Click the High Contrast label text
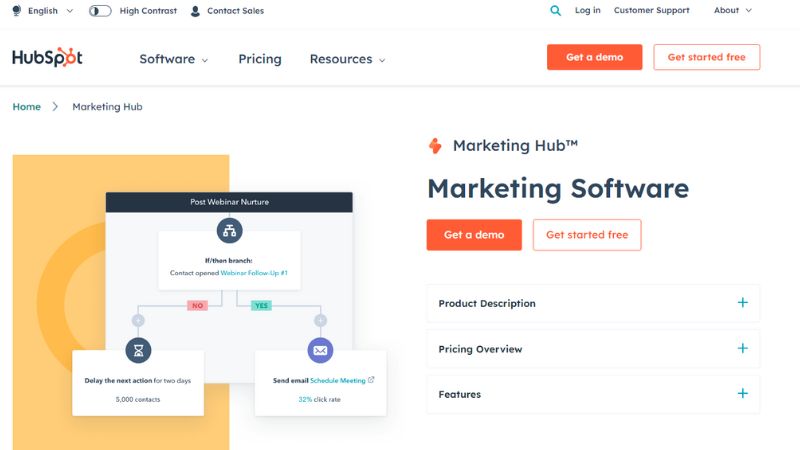 coord(148,11)
